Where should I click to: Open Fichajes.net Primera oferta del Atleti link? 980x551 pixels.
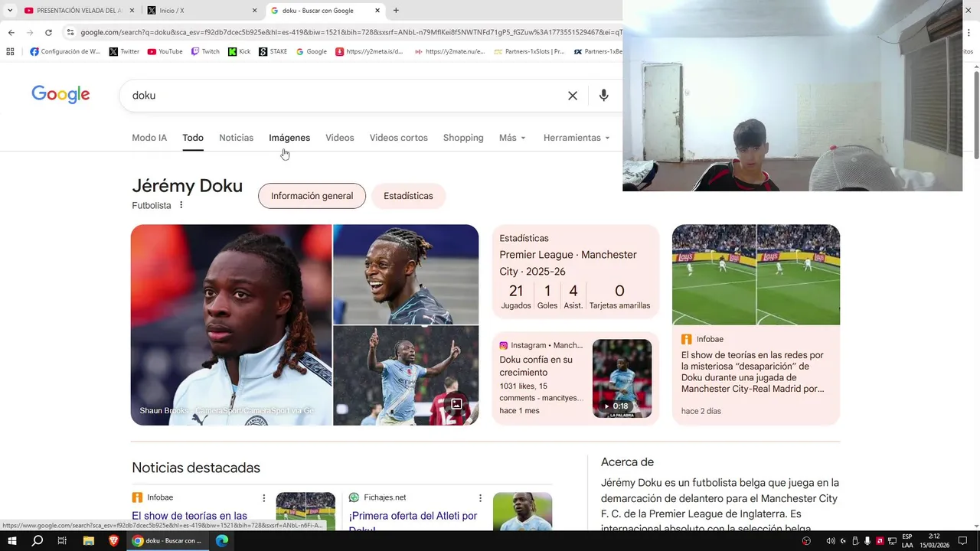tap(413, 522)
